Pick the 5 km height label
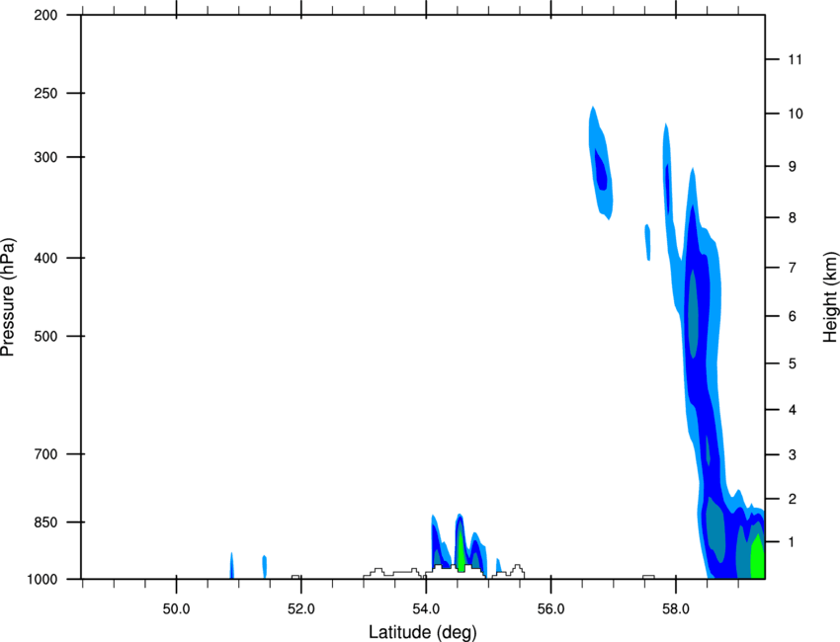Viewport: 840px width, 642px height. 792,364
